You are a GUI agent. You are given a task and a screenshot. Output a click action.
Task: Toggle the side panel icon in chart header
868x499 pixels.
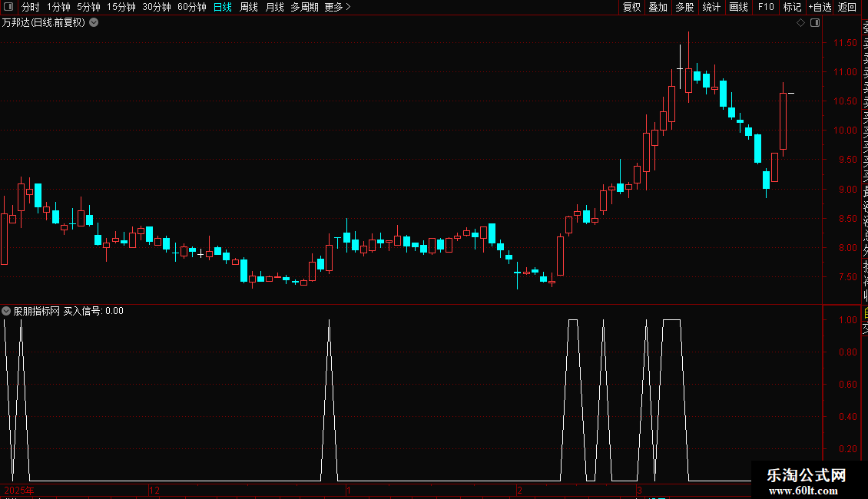[815, 23]
